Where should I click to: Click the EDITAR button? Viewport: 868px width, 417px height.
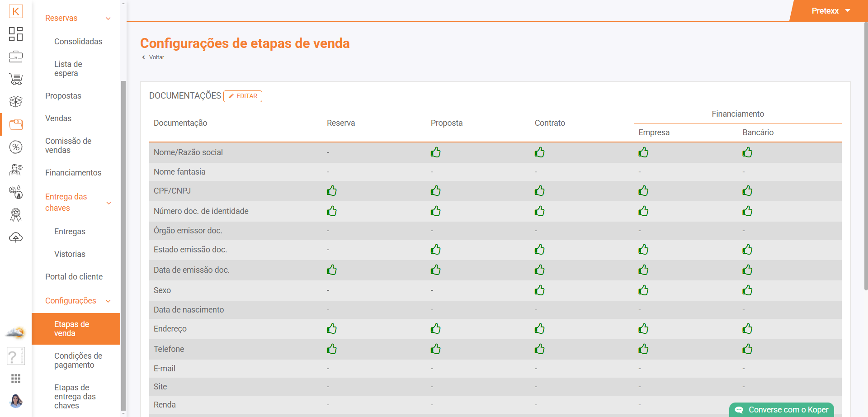[243, 96]
